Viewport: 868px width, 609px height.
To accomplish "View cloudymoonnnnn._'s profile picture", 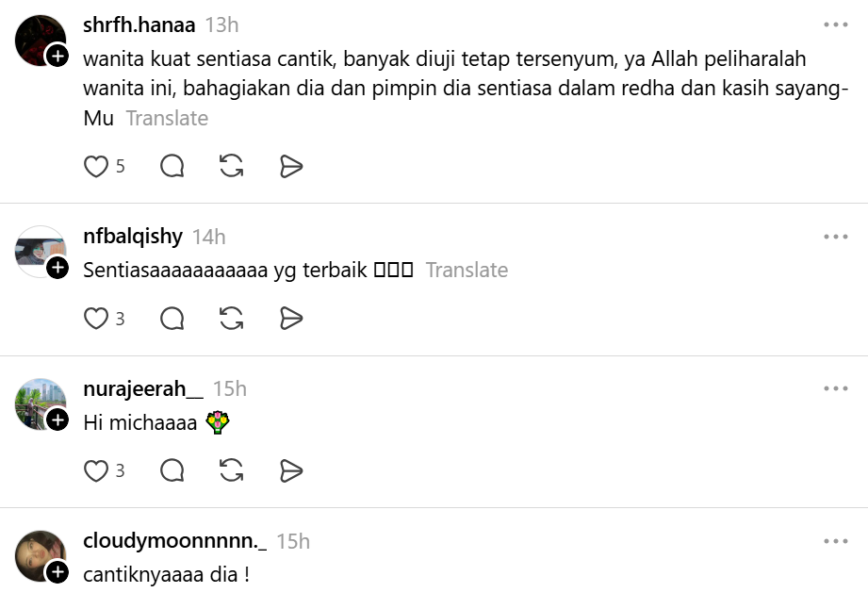I will click(x=41, y=556).
